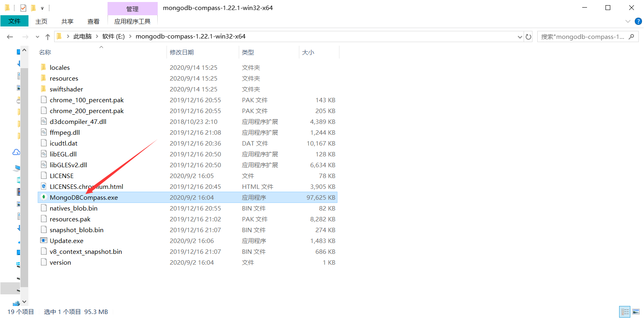Screen dimensions: 644x318
Task: Click the snapshot_blob.bin file icon
Action: [44, 230]
